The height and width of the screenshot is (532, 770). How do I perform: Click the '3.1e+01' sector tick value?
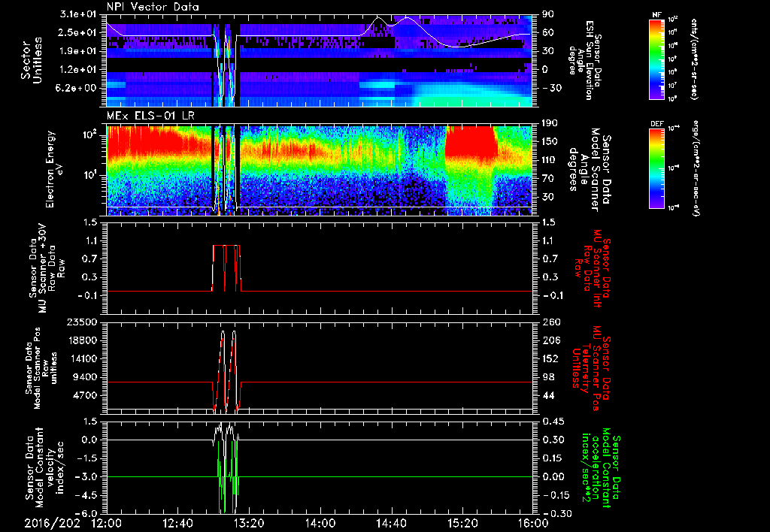pyautogui.click(x=77, y=14)
